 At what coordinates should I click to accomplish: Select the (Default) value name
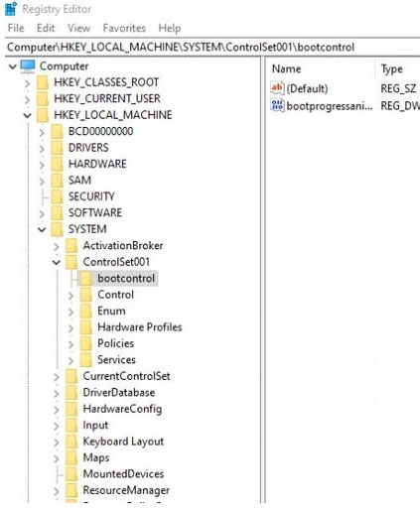307,88
